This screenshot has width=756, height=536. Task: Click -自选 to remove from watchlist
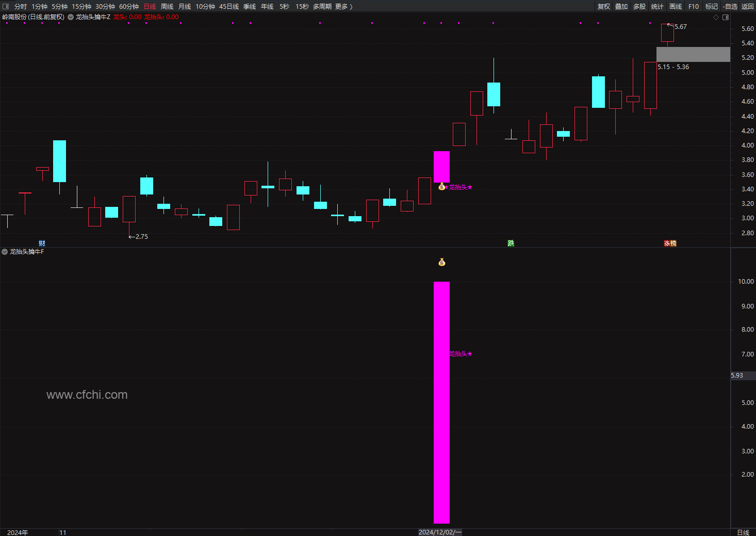click(x=730, y=7)
